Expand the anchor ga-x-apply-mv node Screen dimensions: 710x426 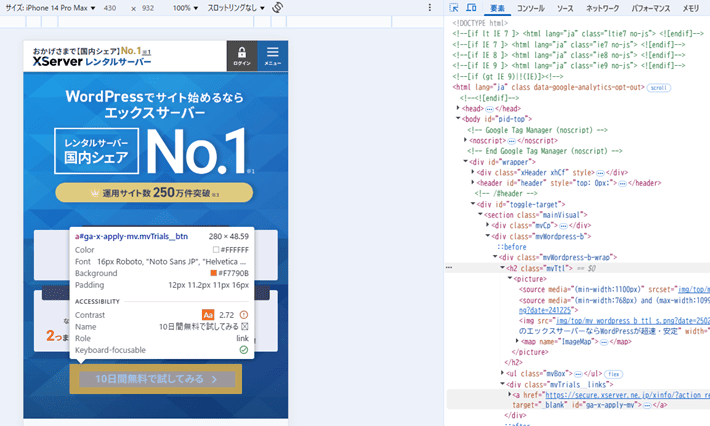tap(509, 395)
